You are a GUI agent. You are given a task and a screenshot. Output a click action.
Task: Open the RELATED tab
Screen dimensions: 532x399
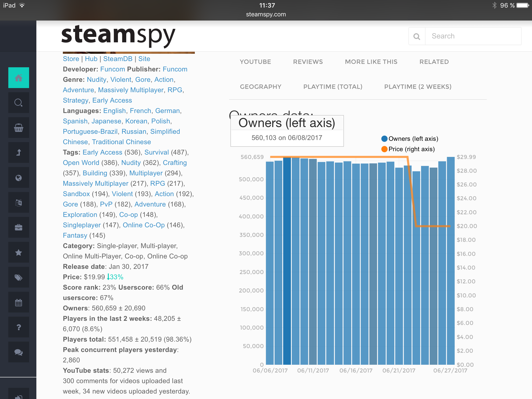tap(434, 62)
